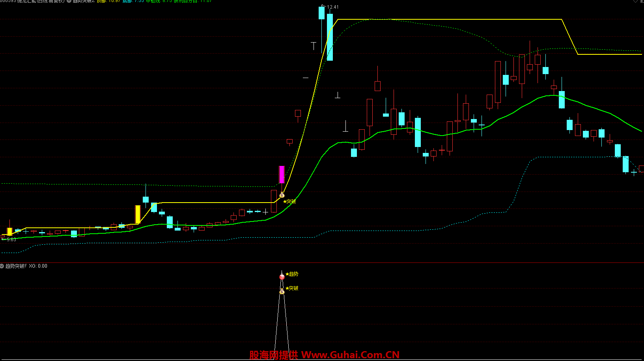Select the magenta breakout candlestick

(x=282, y=175)
